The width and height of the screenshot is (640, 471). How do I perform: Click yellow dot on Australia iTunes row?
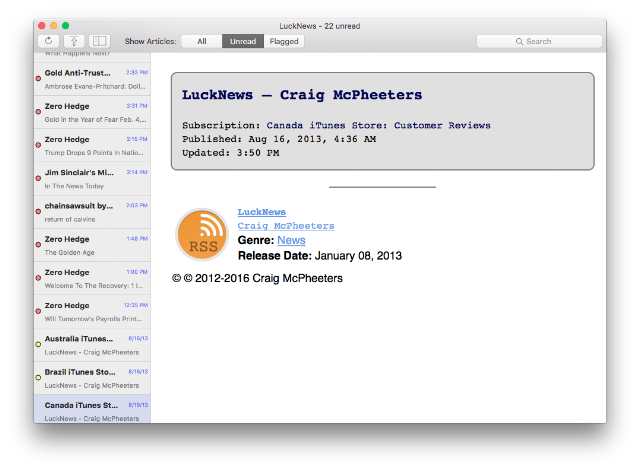[x=38, y=344]
